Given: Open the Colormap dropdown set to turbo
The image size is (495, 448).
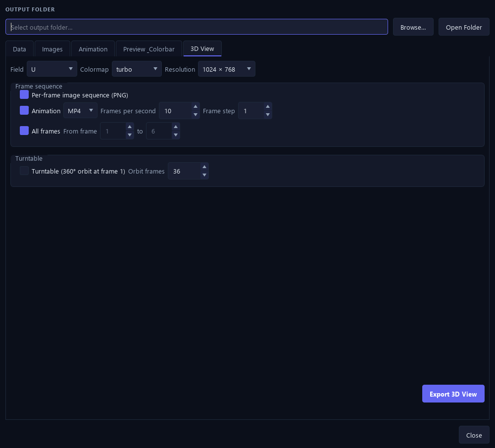Looking at the screenshot, I should [137, 69].
